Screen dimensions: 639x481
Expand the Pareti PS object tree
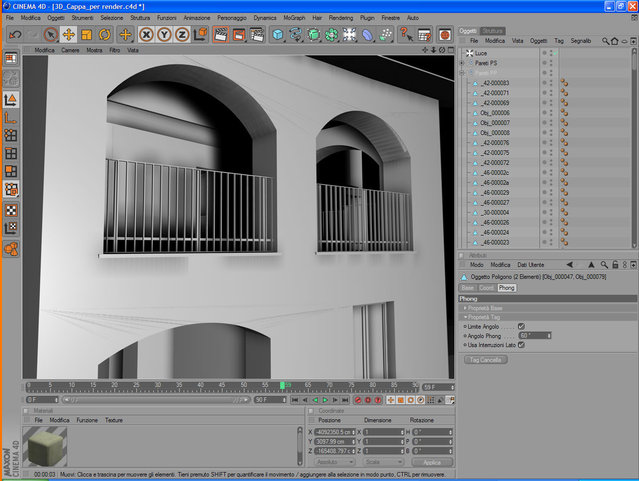(x=462, y=63)
